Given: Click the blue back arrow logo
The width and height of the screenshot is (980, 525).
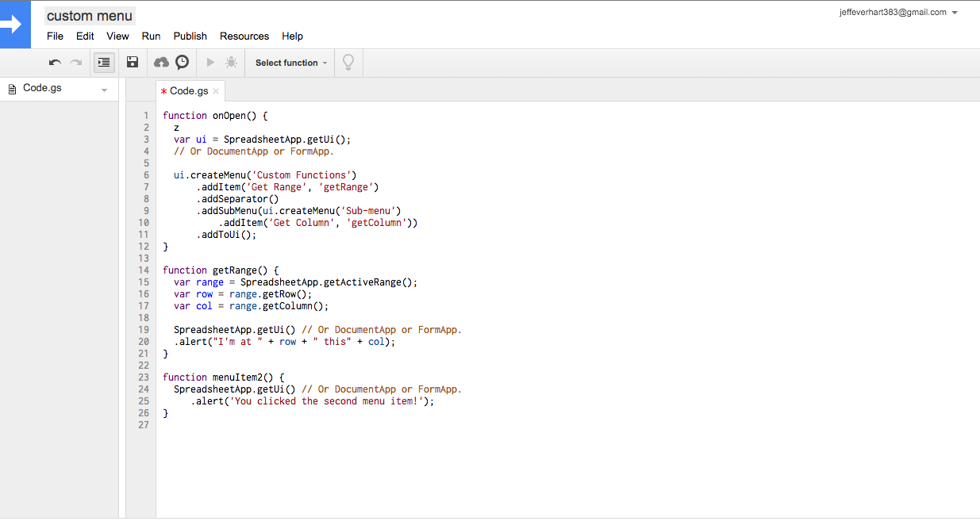Looking at the screenshot, I should pyautogui.click(x=15, y=25).
